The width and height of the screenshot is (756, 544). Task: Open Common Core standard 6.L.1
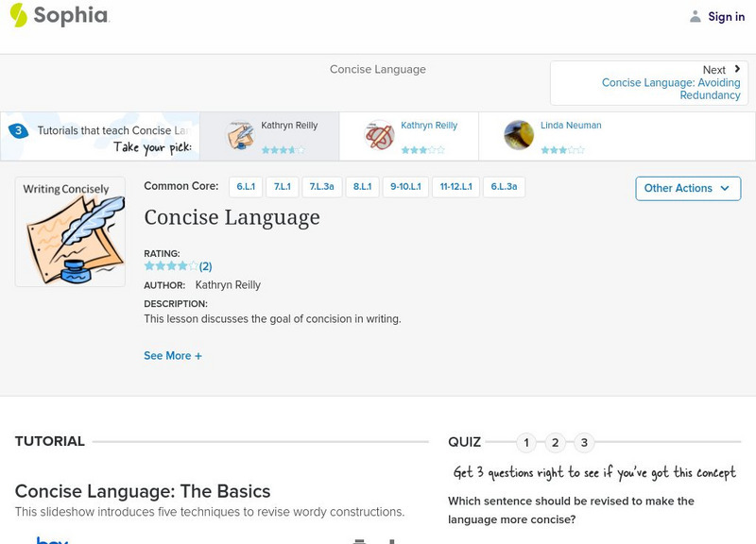246,187
